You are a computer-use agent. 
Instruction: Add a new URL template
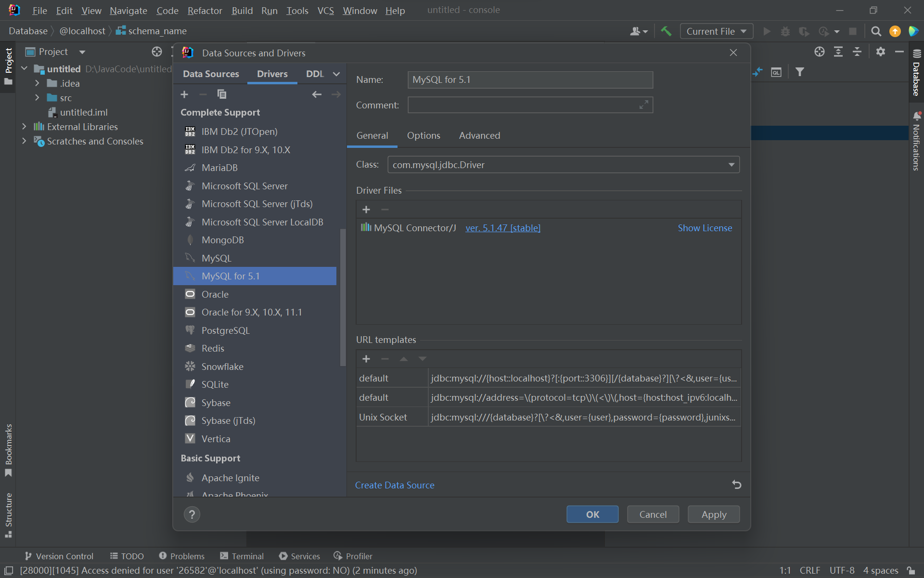[366, 359]
